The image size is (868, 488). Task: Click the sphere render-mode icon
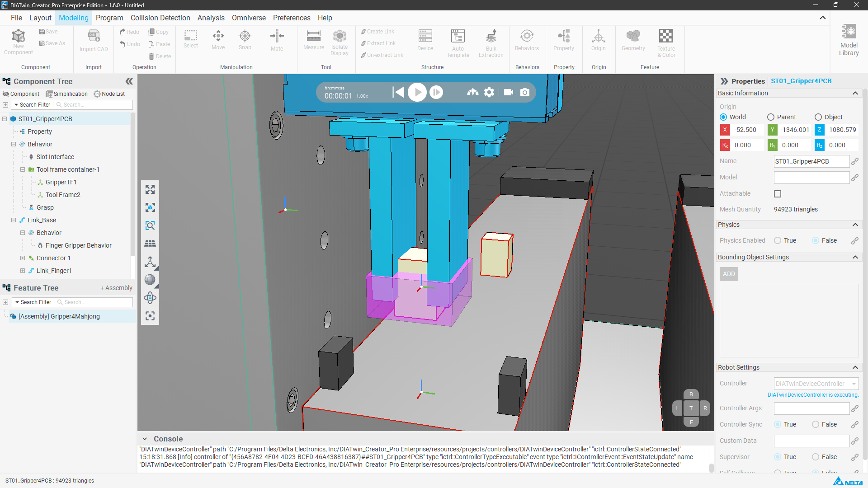pyautogui.click(x=150, y=280)
